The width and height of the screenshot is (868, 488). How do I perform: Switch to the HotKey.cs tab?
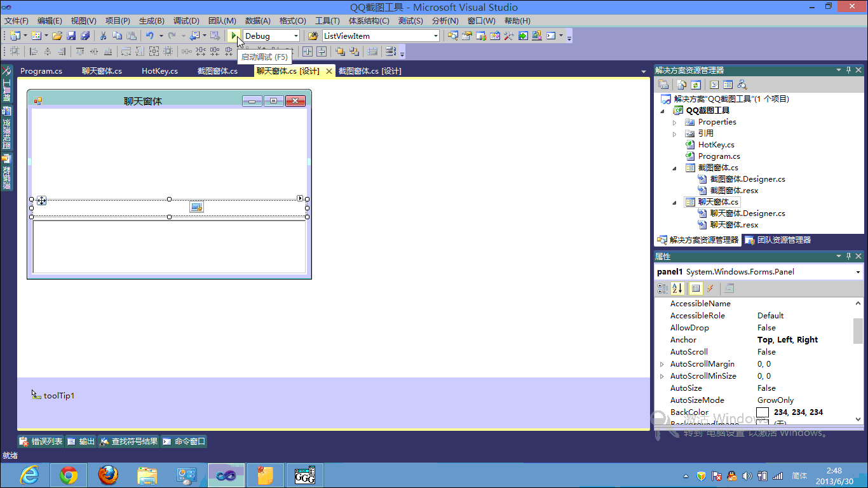tap(159, 71)
